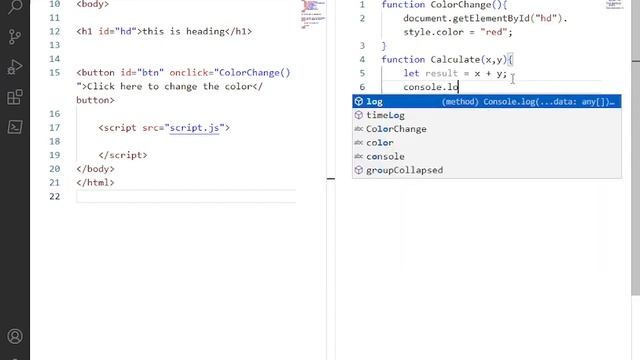Click line number 15 in left gutter
This screenshot has height=360, width=640.
click(x=54, y=73)
